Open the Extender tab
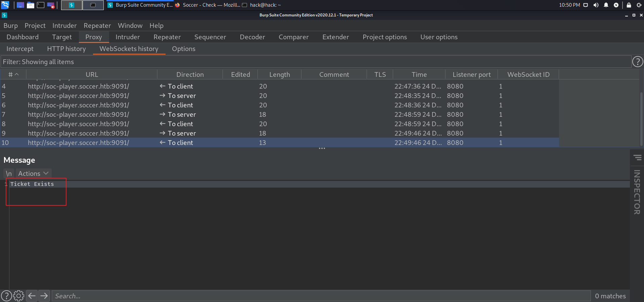 click(x=336, y=37)
